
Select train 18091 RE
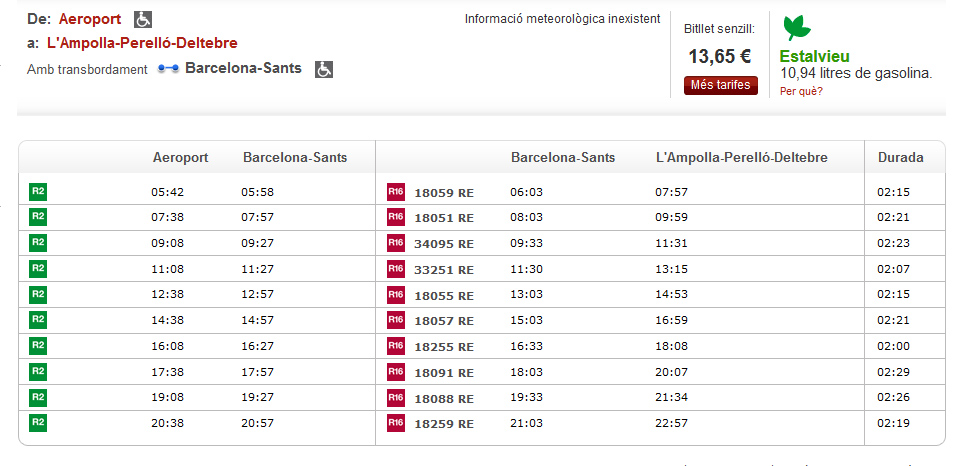pos(444,372)
